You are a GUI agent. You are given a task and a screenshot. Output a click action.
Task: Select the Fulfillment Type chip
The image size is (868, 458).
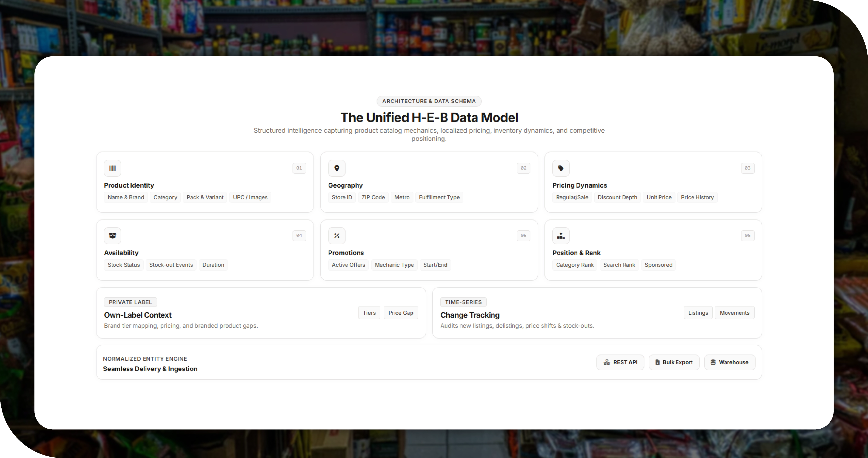(x=439, y=197)
